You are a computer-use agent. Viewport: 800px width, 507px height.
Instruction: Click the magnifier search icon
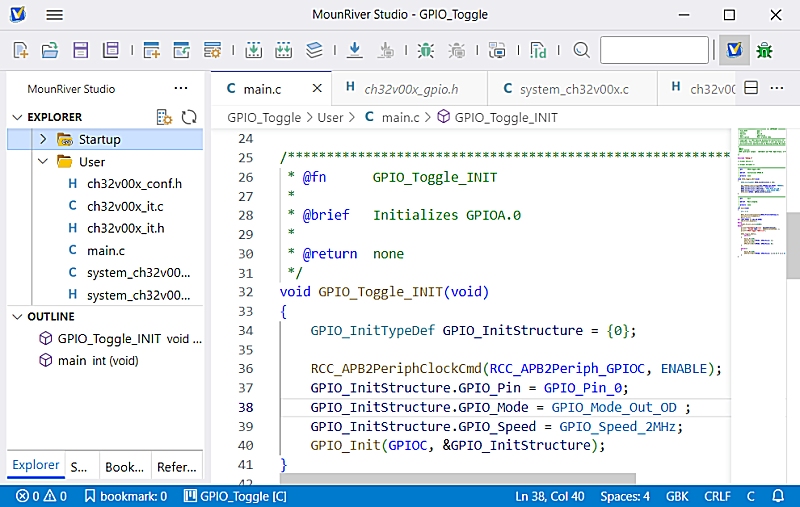581,50
